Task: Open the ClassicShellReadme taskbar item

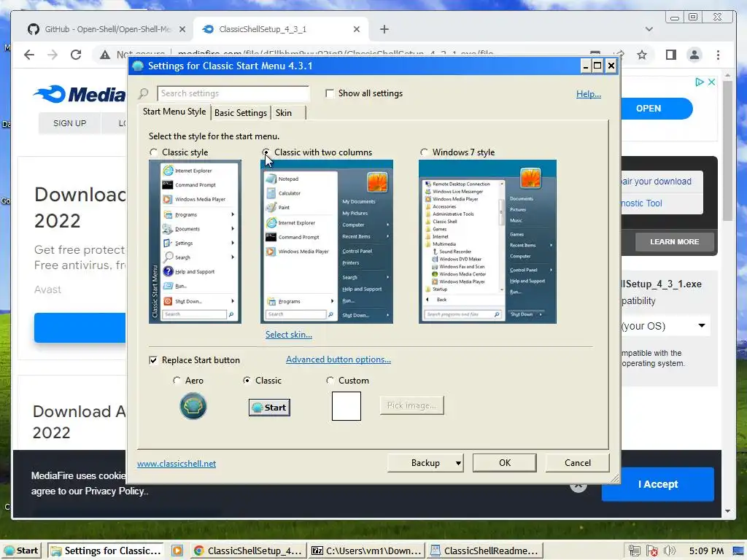Action: (485, 551)
